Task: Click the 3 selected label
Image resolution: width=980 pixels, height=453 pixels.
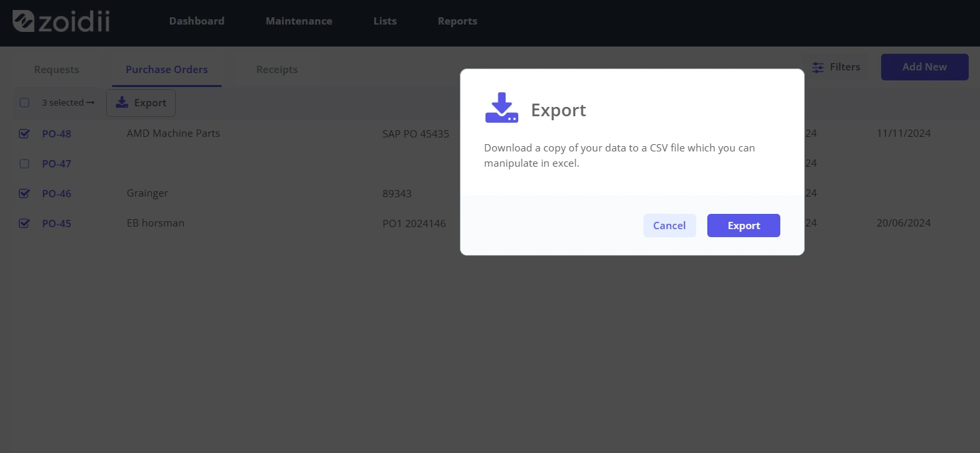Action: tap(62, 103)
